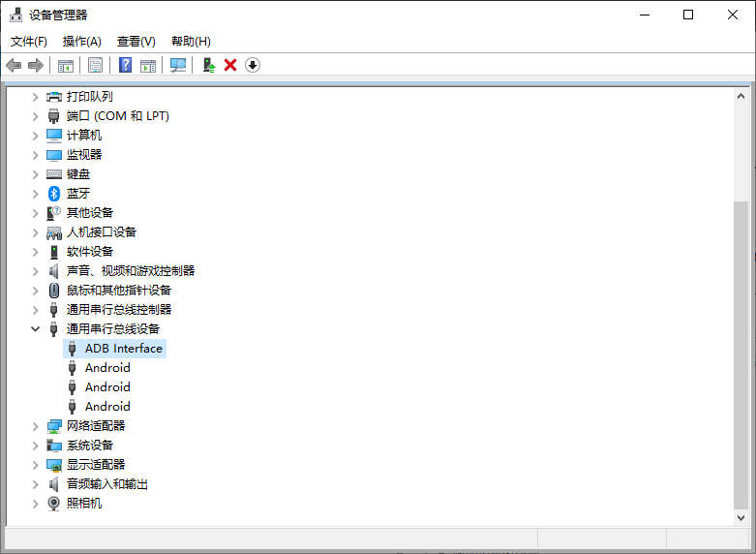Click the red X Uninstall device icon
This screenshot has width=756, height=554.
pos(230,65)
